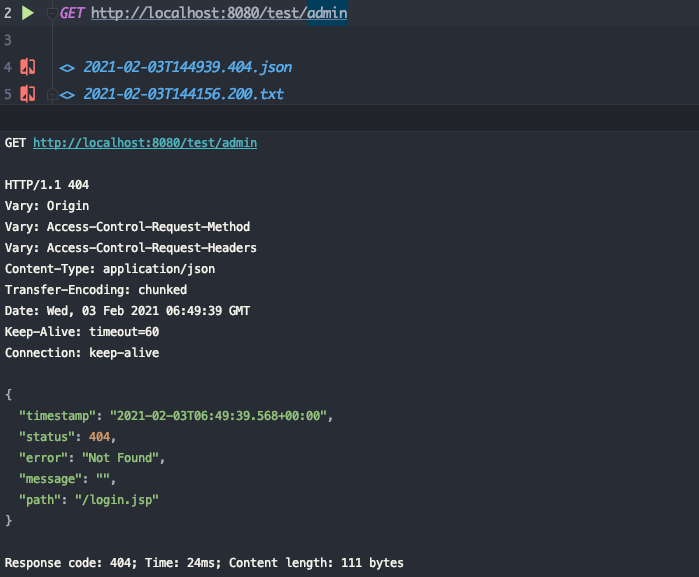Click the Transfer-Encoding: chunked header line
Image resolution: width=699 pixels, height=577 pixels.
pyautogui.click(x=96, y=290)
